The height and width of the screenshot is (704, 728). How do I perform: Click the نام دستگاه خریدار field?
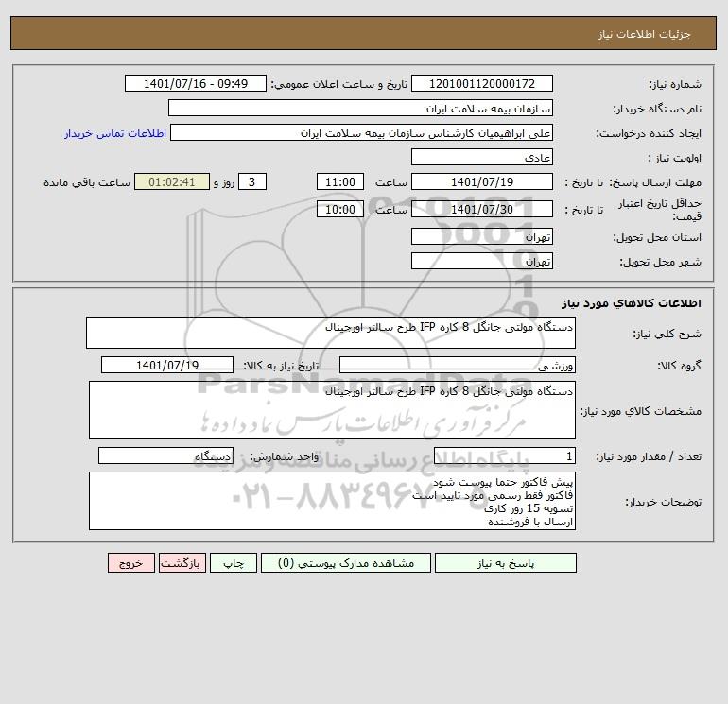[360, 108]
